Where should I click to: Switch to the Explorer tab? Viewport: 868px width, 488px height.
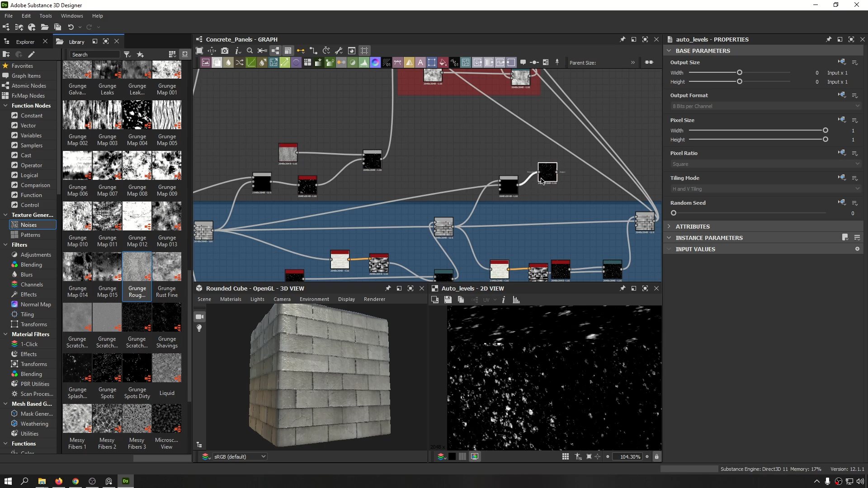25,42
